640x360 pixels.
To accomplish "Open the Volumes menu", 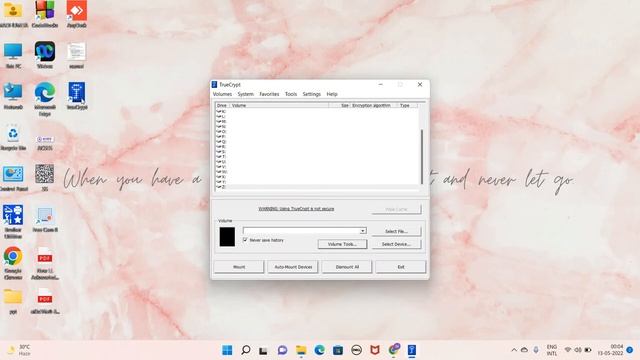I will (x=222, y=94).
